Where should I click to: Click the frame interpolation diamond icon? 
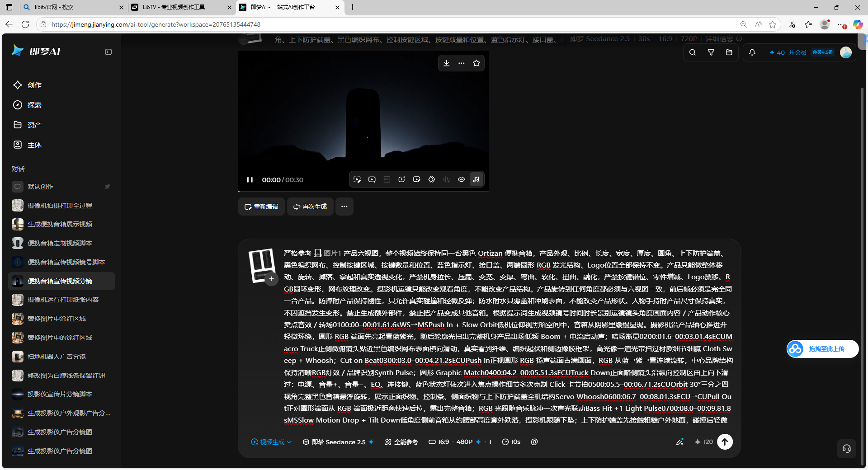[432, 179]
